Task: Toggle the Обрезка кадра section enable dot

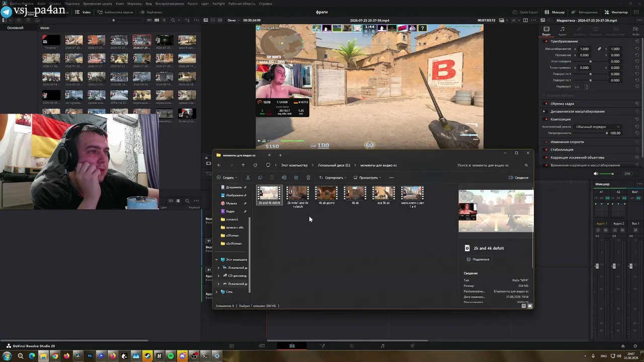Action: pos(546,104)
